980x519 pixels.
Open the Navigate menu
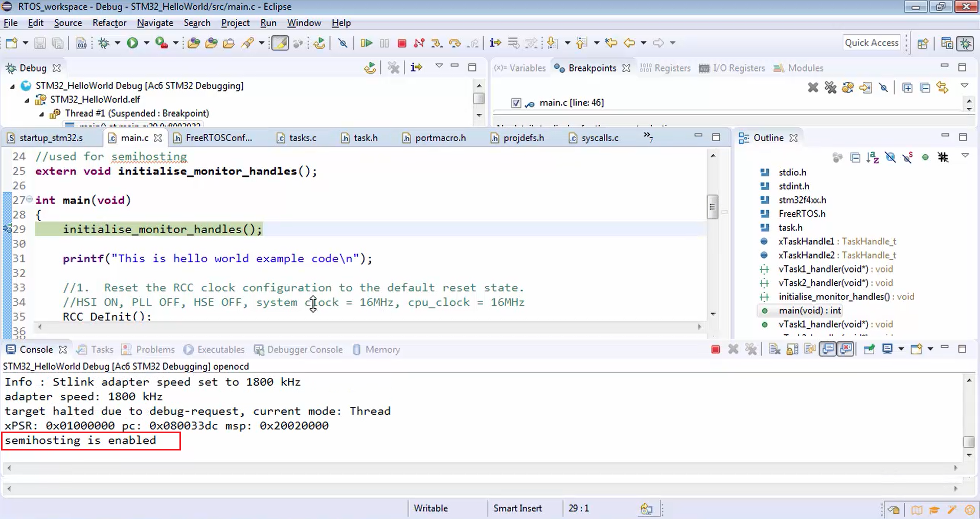155,23
